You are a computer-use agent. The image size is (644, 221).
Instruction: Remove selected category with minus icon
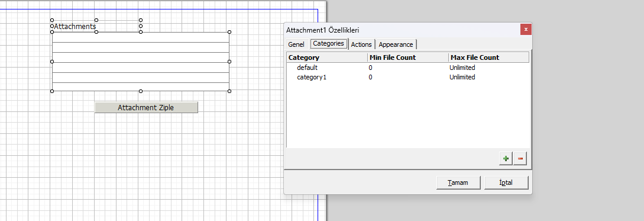pyautogui.click(x=520, y=158)
